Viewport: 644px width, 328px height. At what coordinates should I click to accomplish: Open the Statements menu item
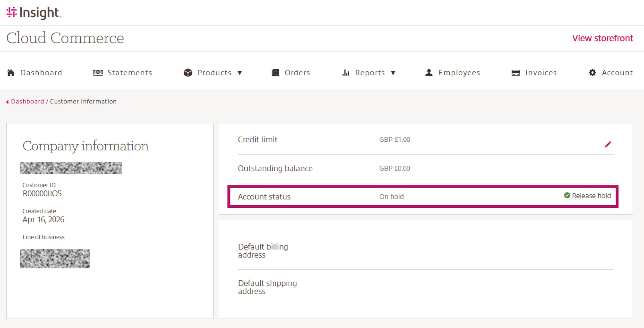[x=129, y=73]
